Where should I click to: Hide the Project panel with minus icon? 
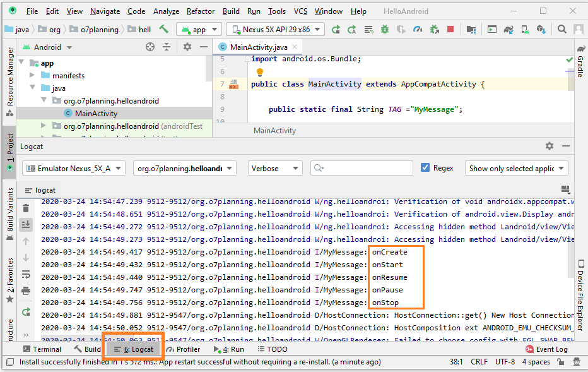coord(204,47)
